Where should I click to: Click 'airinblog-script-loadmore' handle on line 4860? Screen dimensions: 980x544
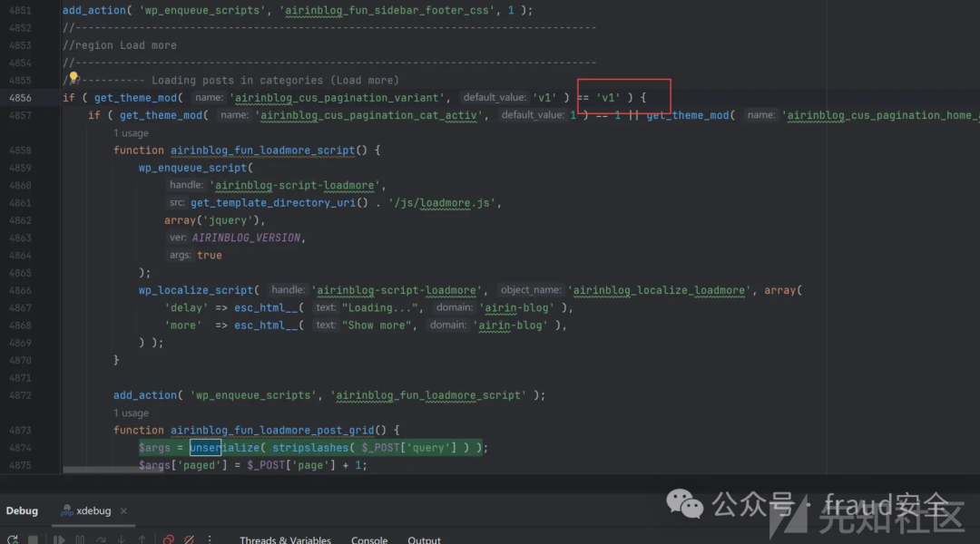coord(294,186)
